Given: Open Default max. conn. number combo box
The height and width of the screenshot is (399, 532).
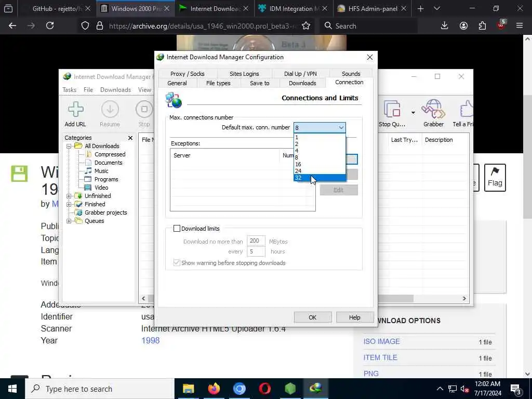Looking at the screenshot, I should click(320, 128).
